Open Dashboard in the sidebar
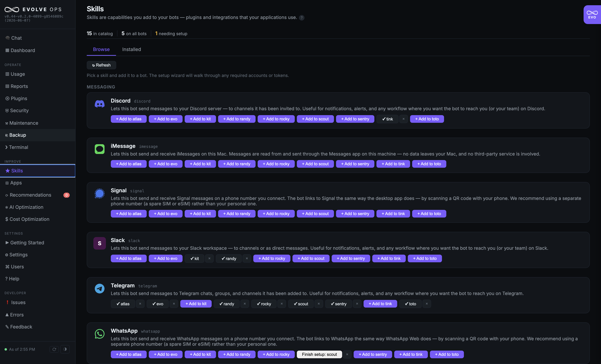Viewport: 601px width, 364px height. coord(38,51)
